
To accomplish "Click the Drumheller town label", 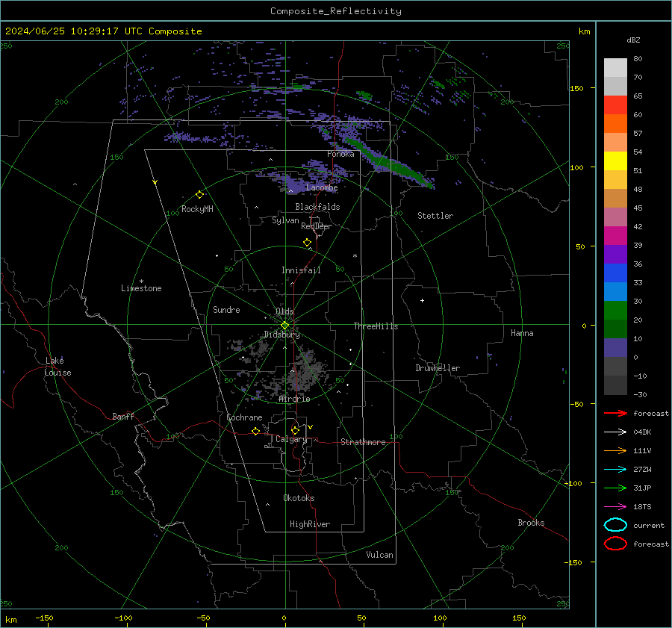I will [x=438, y=368].
